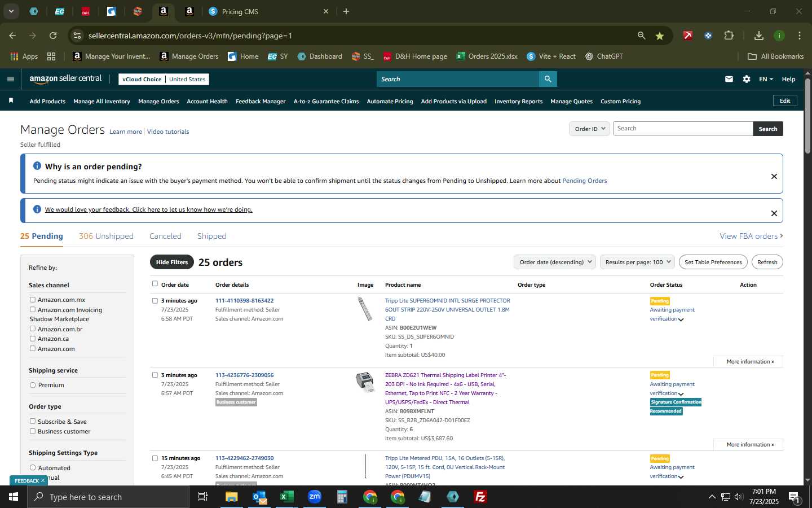Tick the select-all checkbox in the orders table header
Viewport: 812px width, 508px height.
[155, 284]
